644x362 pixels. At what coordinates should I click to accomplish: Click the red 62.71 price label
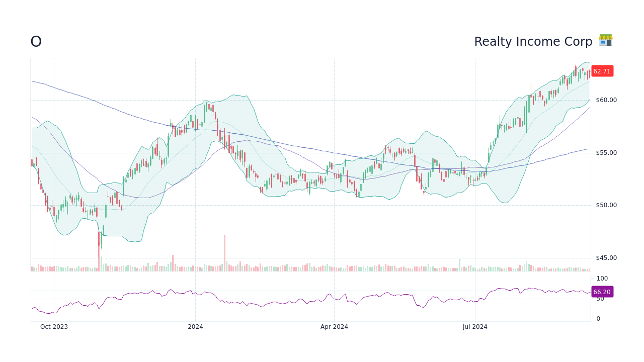coord(602,71)
